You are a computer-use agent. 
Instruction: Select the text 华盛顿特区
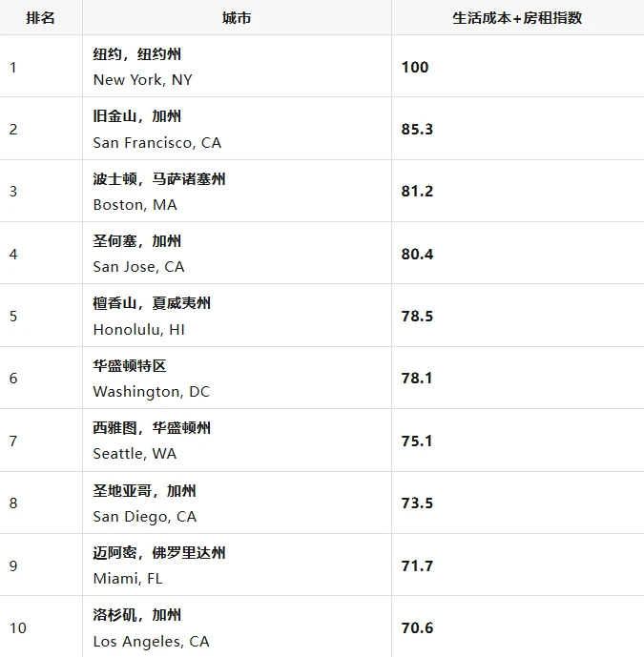[130, 366]
